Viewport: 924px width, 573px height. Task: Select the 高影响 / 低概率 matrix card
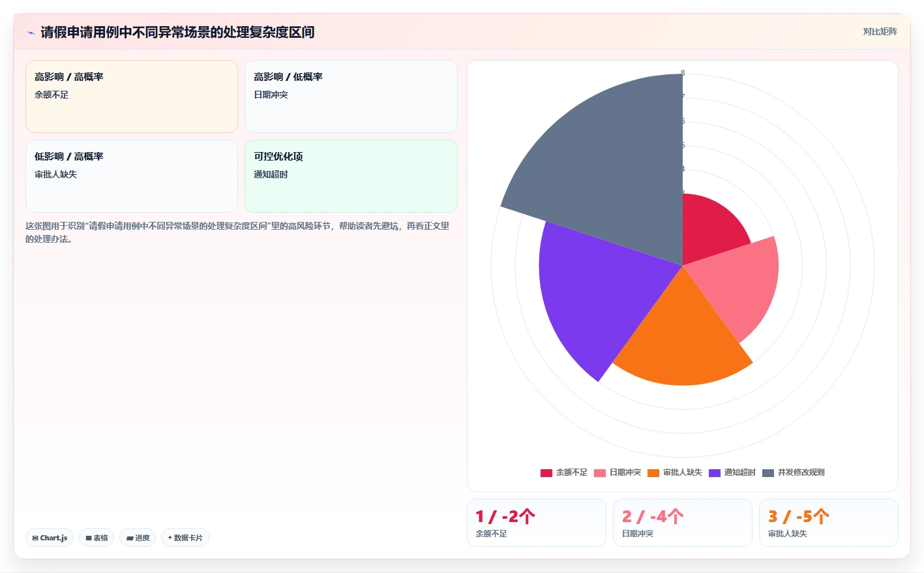click(x=351, y=97)
